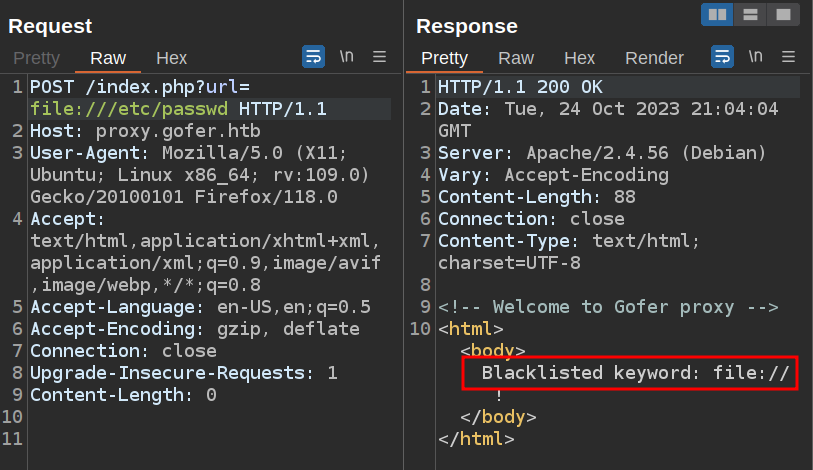Toggle word wrap in Request panel

click(x=313, y=57)
